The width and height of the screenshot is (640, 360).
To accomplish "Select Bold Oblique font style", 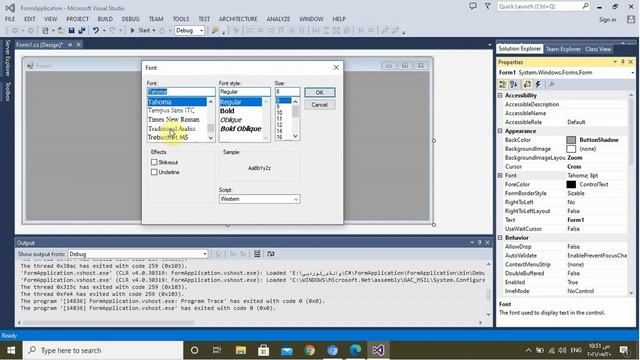I will point(240,129).
